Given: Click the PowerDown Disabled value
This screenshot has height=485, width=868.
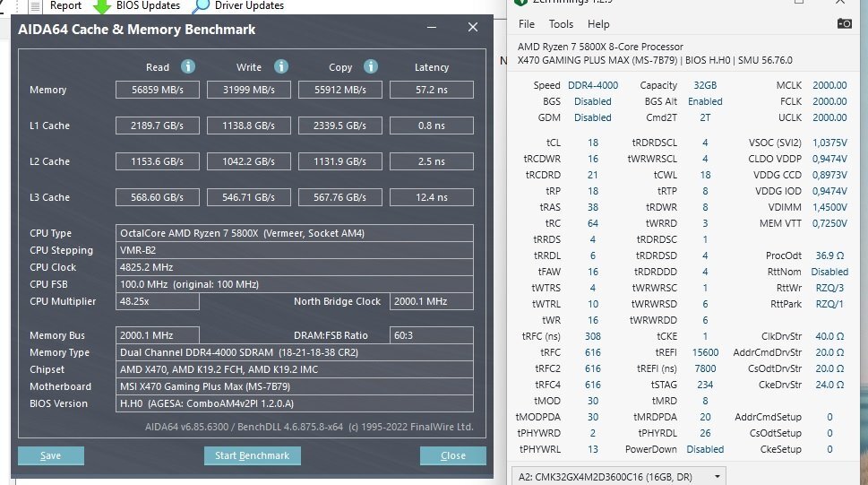Looking at the screenshot, I should point(705,449).
